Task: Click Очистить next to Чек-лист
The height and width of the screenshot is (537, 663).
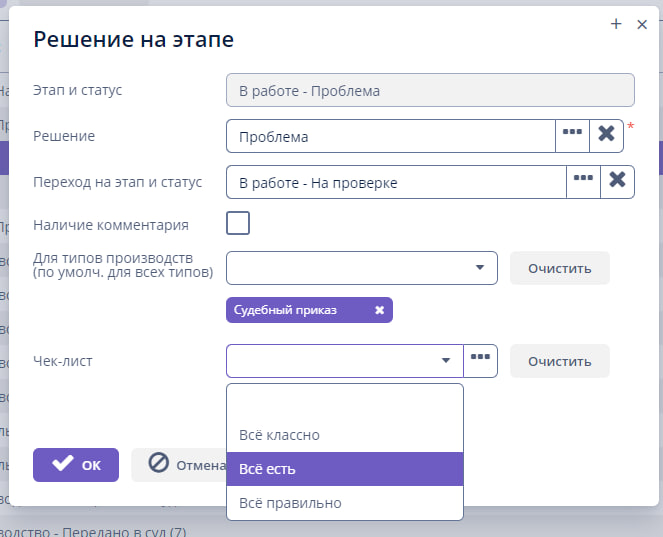Action: (560, 361)
